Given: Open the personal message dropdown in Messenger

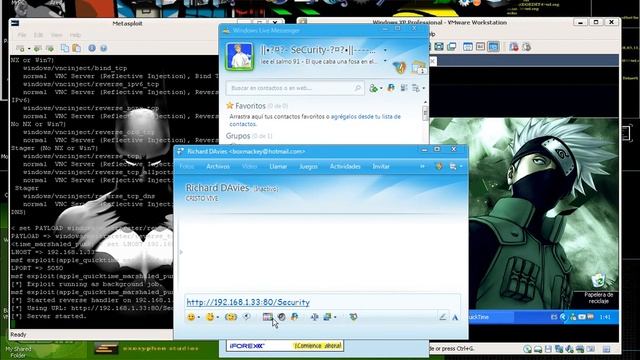Looking at the screenshot, I should 385,61.
